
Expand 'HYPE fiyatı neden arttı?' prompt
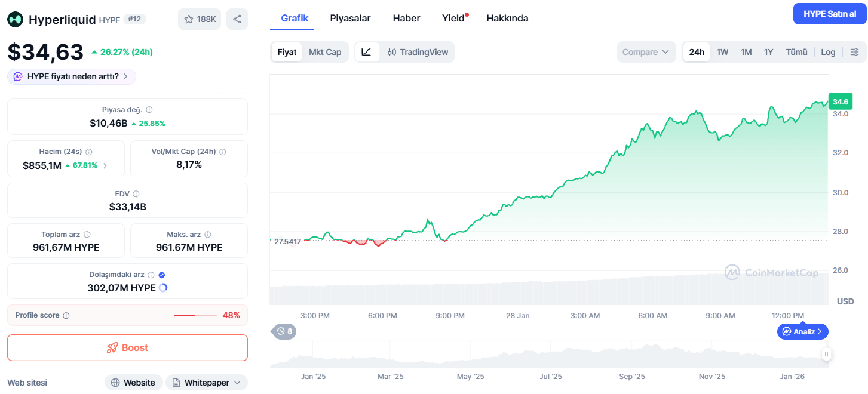(72, 76)
